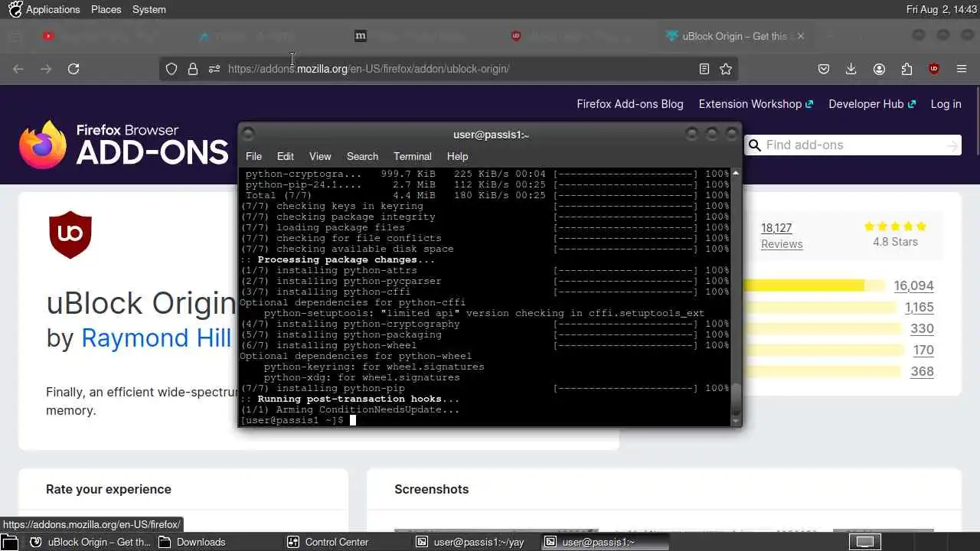
Task: Toggle reader view icon in address bar
Action: point(704,69)
